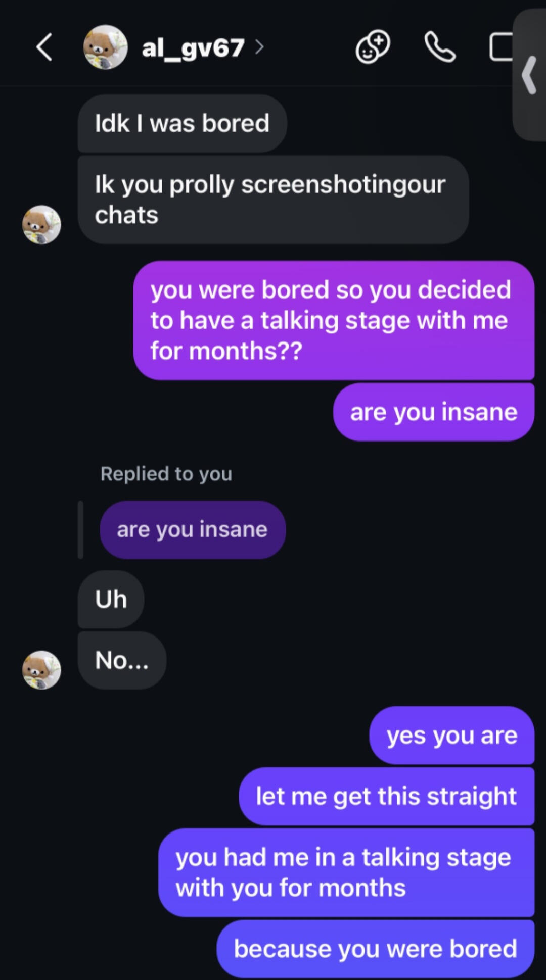Jump to quoted "are you insane" reply
The height and width of the screenshot is (980, 546).
(x=193, y=530)
